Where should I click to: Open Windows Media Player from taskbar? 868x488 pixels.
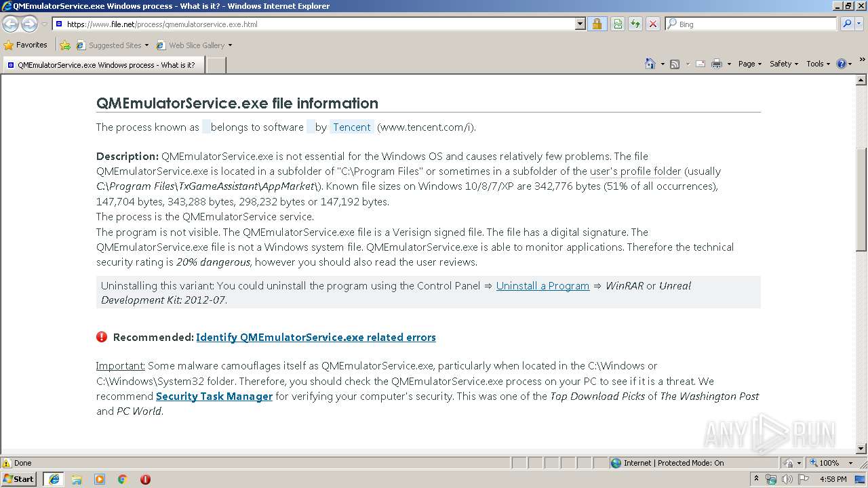tap(100, 479)
